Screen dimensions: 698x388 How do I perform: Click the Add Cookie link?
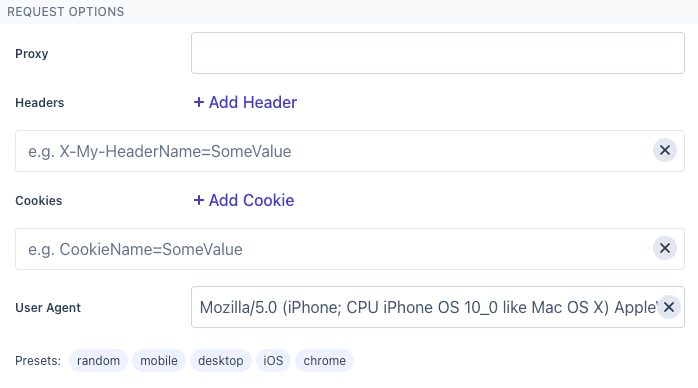(244, 200)
